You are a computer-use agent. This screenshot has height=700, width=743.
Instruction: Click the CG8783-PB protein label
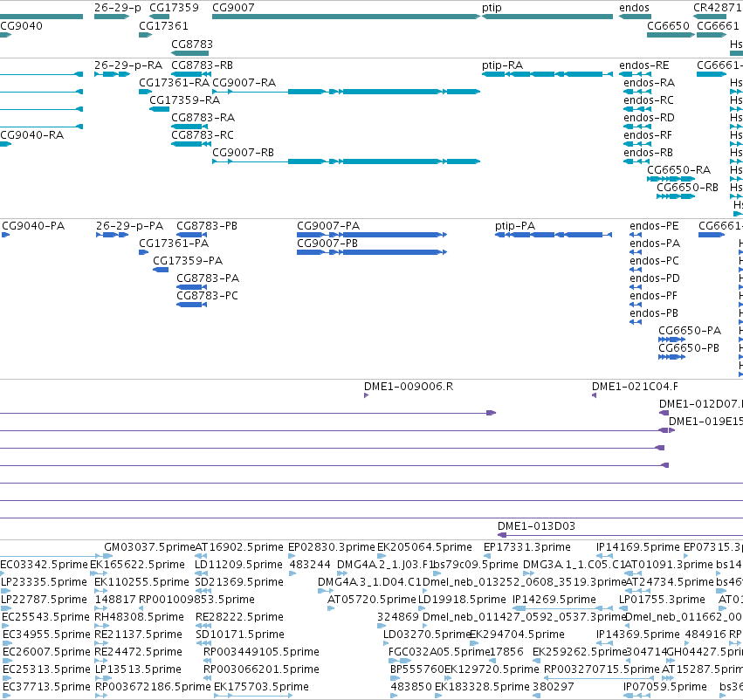coord(207,226)
